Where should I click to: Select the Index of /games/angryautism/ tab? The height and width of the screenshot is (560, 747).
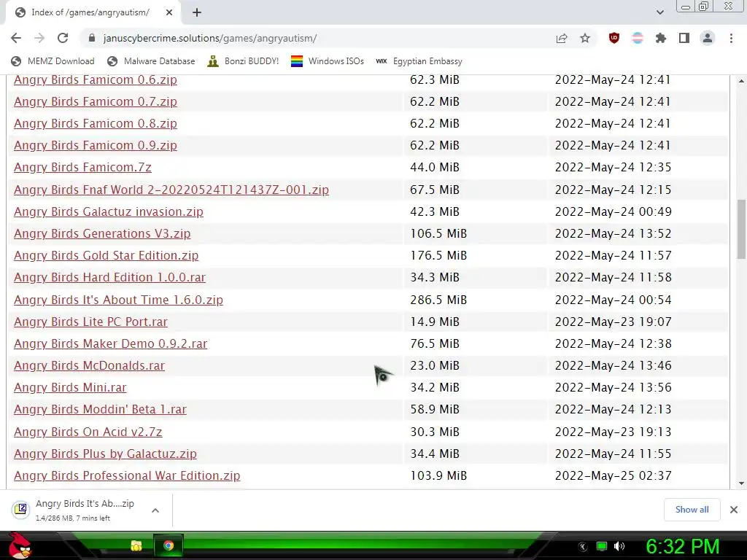pos(90,12)
